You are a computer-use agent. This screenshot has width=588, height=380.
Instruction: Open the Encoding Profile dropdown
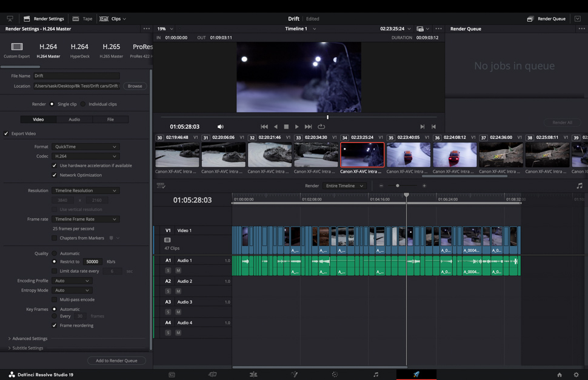(x=72, y=281)
